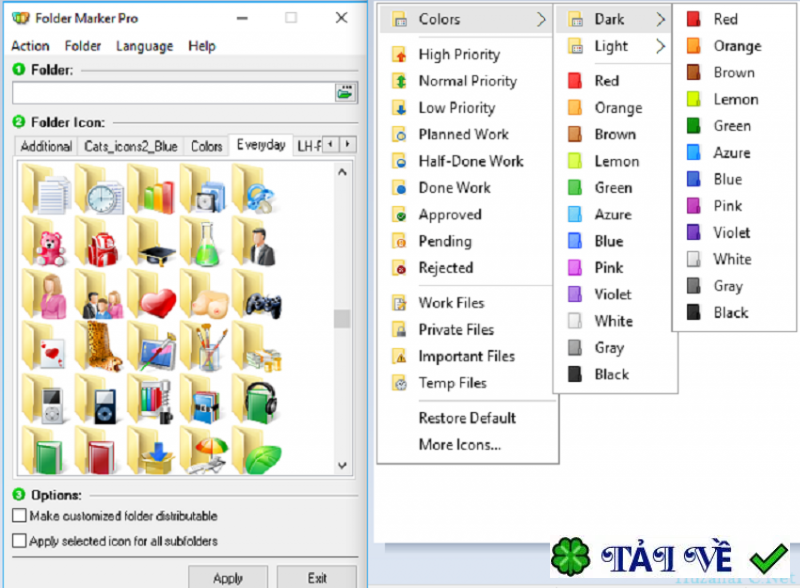Select the chemistry flask folder icon

[x=205, y=245]
